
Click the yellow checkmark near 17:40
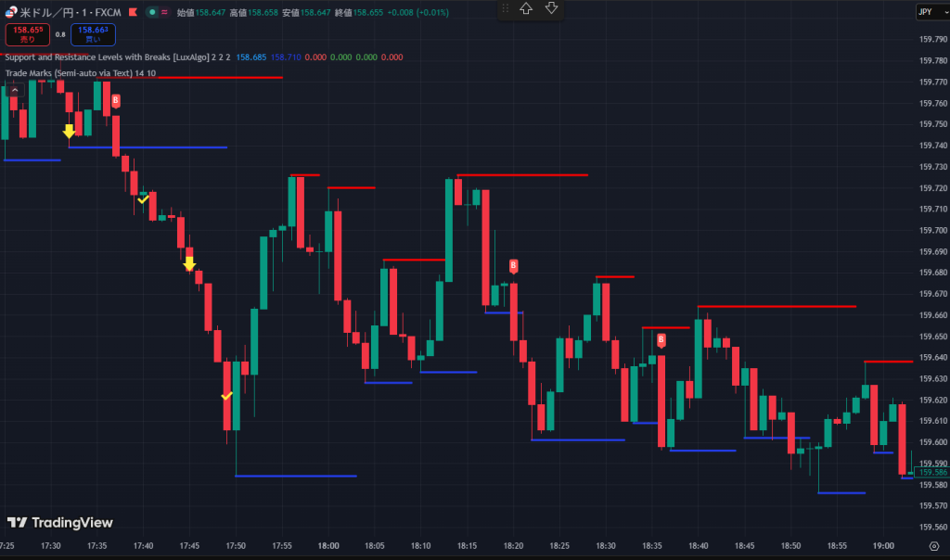coord(143,198)
